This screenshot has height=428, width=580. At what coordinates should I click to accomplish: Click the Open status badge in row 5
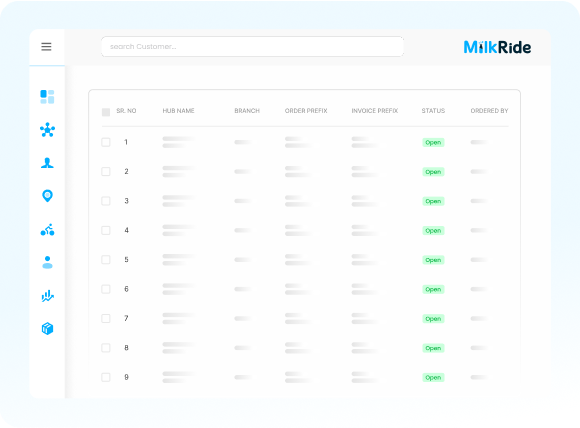coord(433,260)
